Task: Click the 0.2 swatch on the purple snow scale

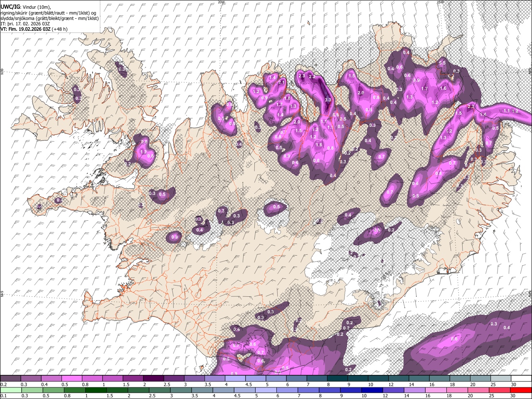Action: click(10, 379)
